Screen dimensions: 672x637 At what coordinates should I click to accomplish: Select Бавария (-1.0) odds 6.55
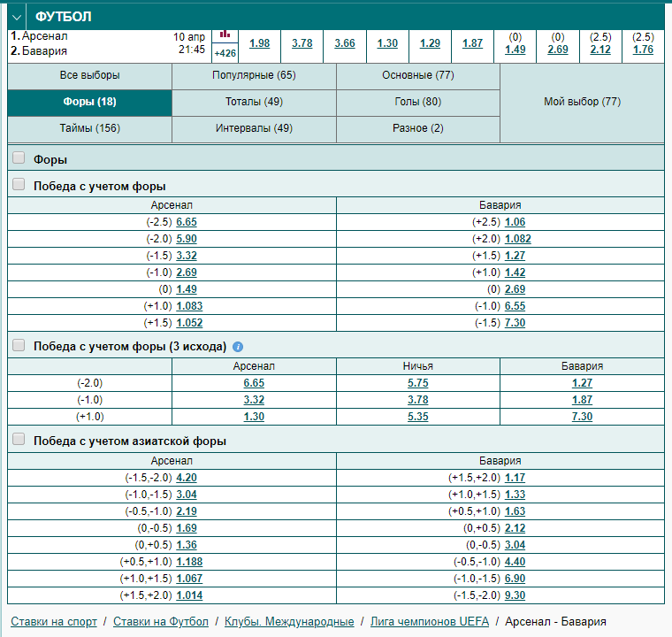click(515, 306)
